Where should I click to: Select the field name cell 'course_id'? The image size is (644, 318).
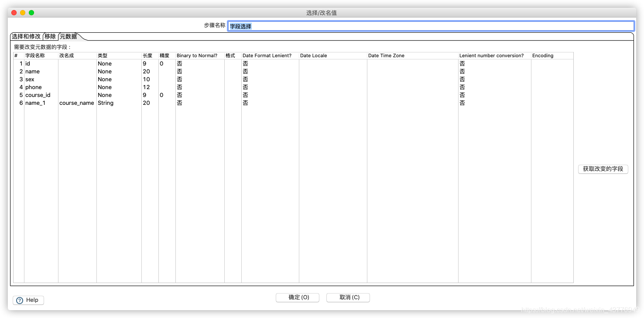coord(41,95)
